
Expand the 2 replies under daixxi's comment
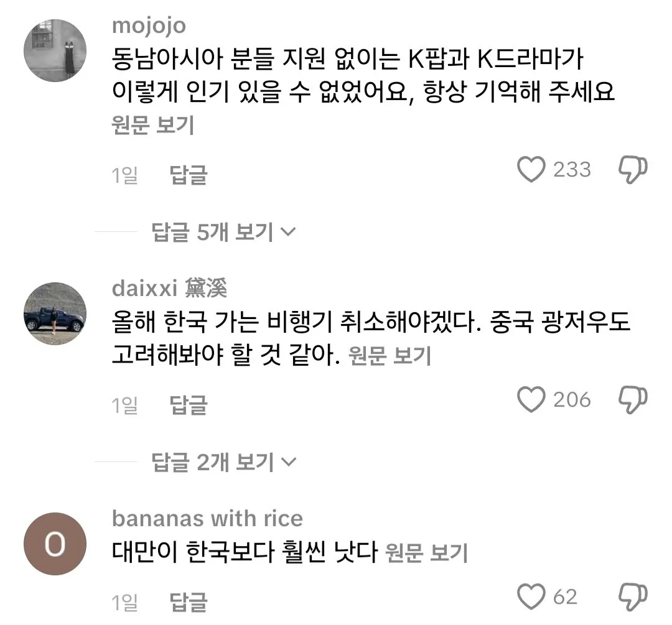(x=223, y=461)
